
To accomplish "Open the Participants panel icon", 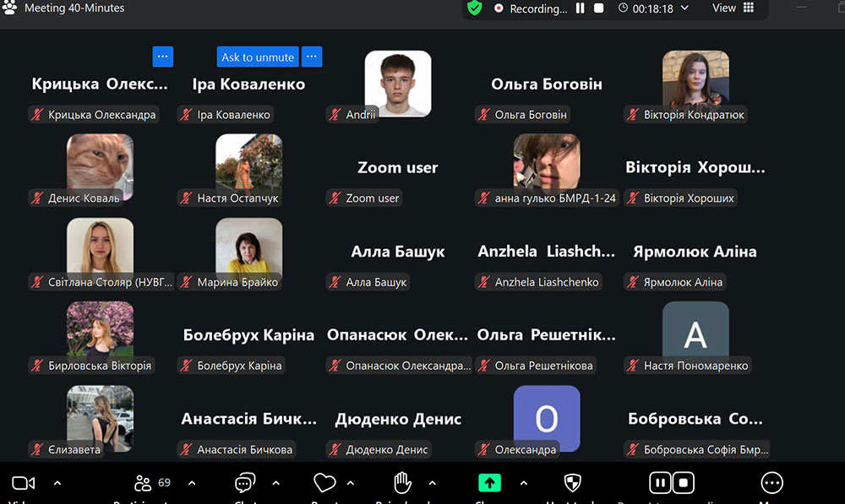I will (x=144, y=483).
